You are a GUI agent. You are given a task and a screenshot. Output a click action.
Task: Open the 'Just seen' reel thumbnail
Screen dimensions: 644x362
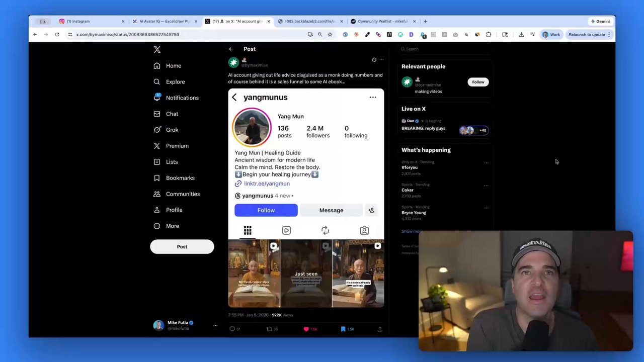click(306, 274)
